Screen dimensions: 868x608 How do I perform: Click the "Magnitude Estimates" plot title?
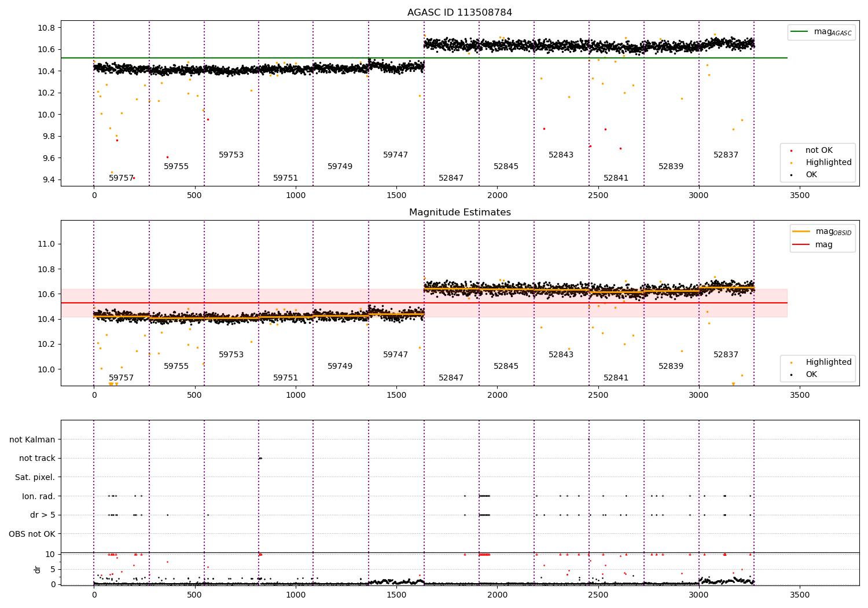459,213
